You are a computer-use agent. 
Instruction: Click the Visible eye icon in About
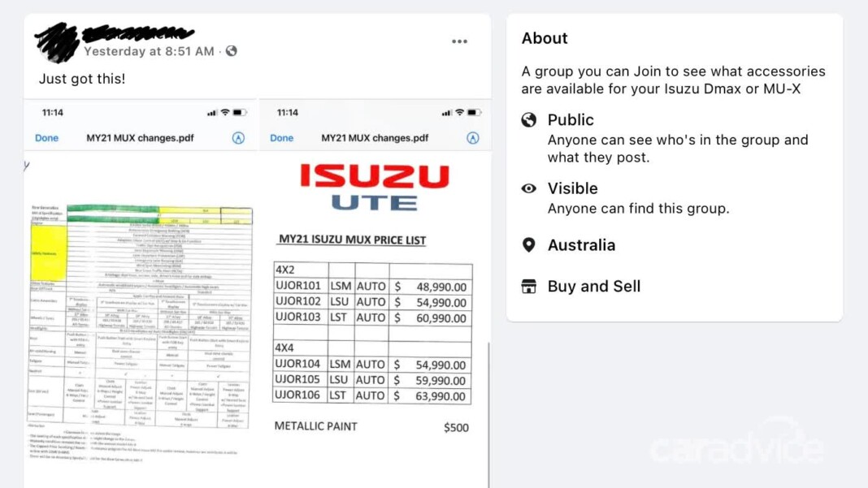tap(528, 188)
